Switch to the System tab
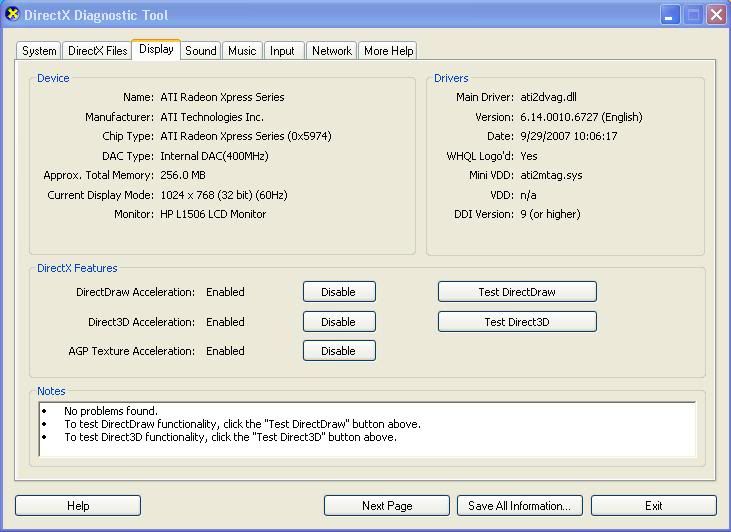Screen dimensions: 731x532 [x=39, y=51]
